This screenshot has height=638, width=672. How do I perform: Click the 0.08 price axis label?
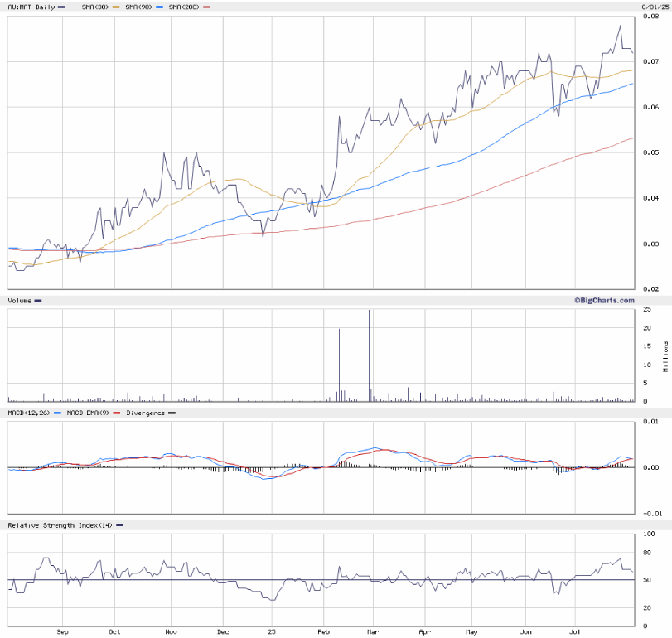(x=650, y=16)
